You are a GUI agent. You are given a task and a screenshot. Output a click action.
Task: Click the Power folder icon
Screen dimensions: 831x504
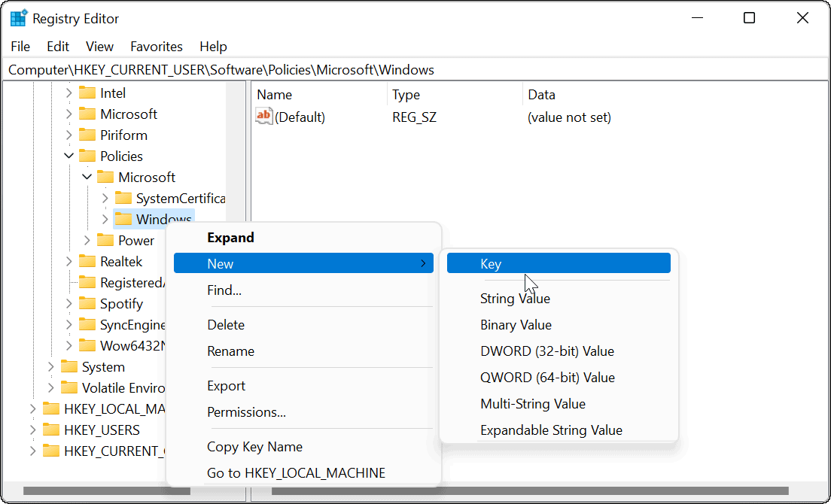[105, 240]
